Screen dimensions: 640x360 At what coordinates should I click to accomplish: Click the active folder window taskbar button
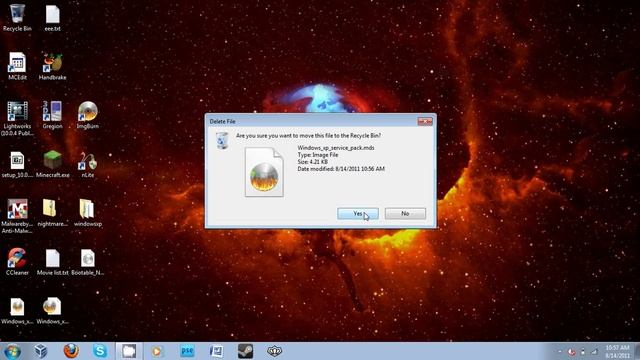[129, 351]
